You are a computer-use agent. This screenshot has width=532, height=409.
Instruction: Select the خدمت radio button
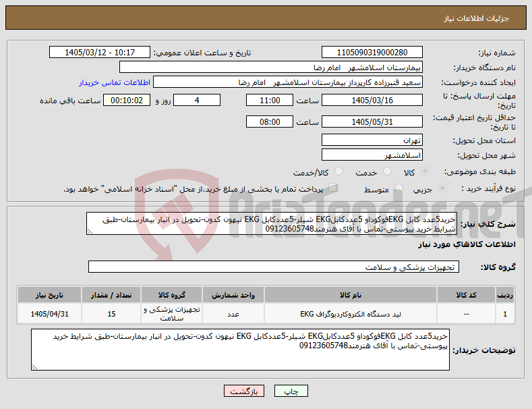[x=387, y=171]
